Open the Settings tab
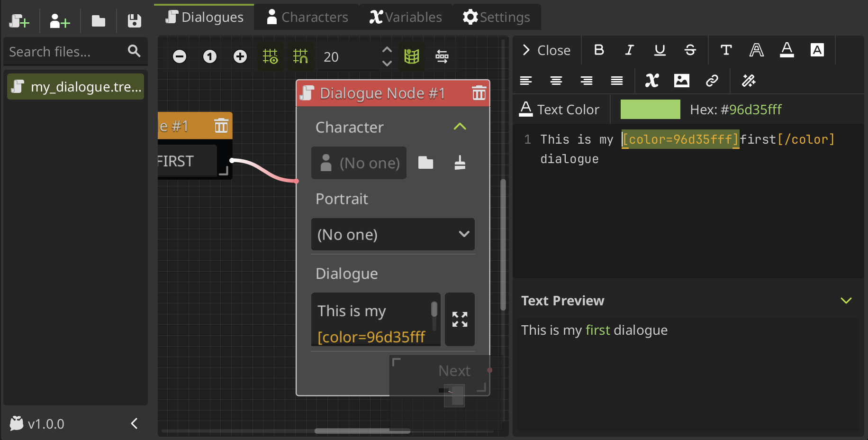Viewport: 868px width, 440px height. tap(496, 17)
